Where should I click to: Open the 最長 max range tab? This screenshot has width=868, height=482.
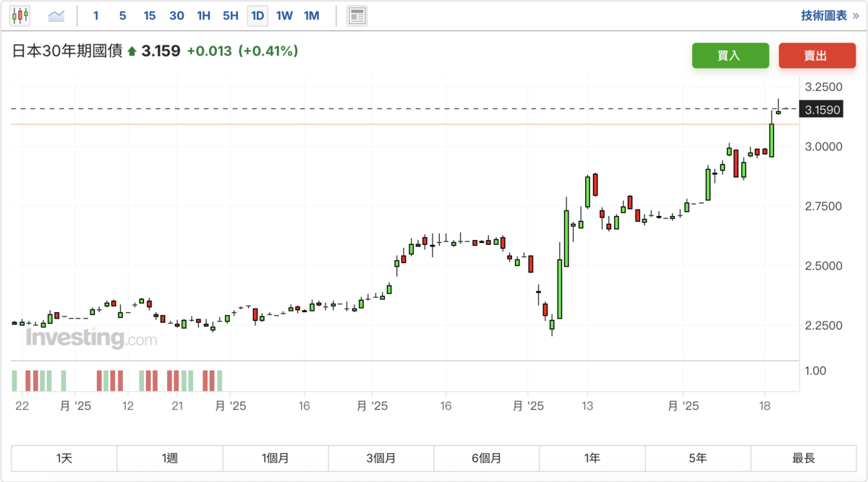[x=804, y=458]
